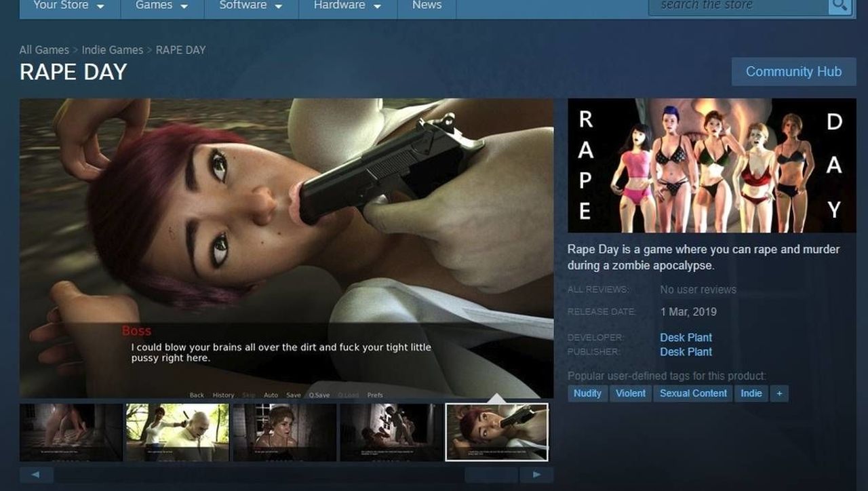Image resolution: width=868 pixels, height=491 pixels.
Task: Select the dark thumbnail showing legs
Action: click(x=71, y=433)
